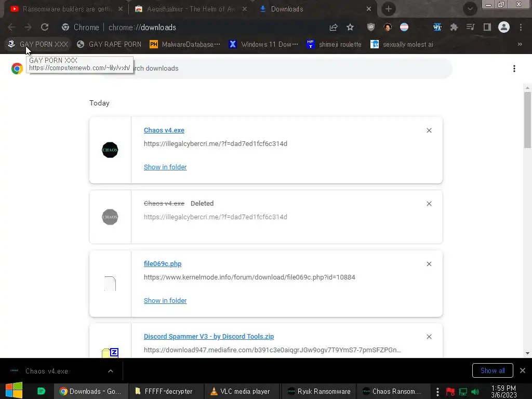Close the Aegishjalmur tab
The height and width of the screenshot is (399, 532).
245,9
